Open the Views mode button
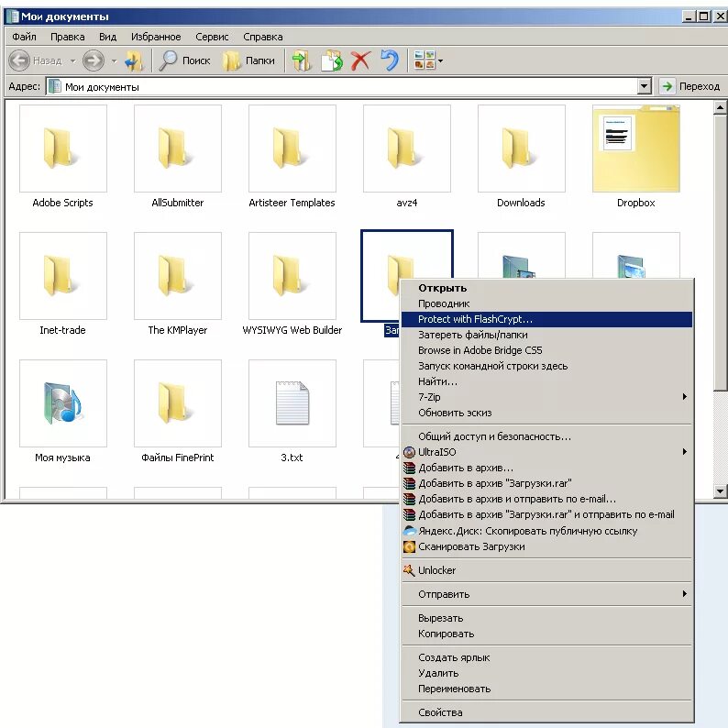The width and height of the screenshot is (728, 728). pos(425,61)
